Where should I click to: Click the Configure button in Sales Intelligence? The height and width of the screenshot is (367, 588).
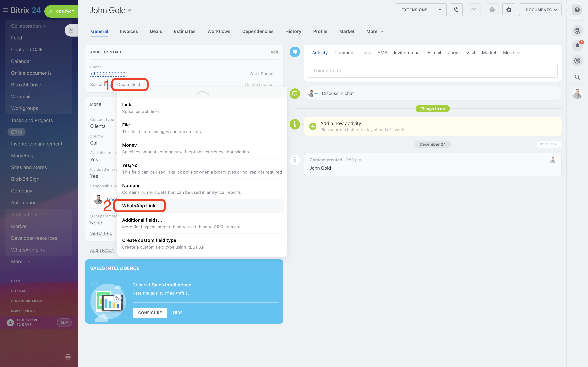[x=150, y=313]
